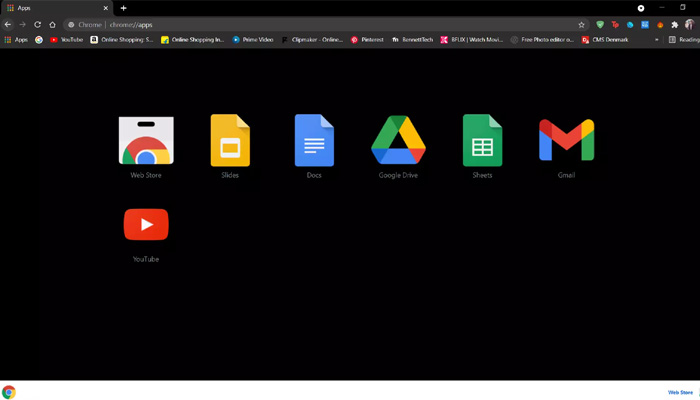This screenshot has width=700, height=400.
Task: Close the Apps tab
Action: (x=106, y=8)
